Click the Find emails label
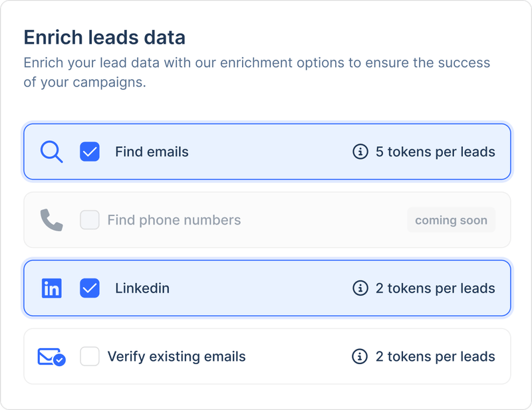 click(152, 152)
